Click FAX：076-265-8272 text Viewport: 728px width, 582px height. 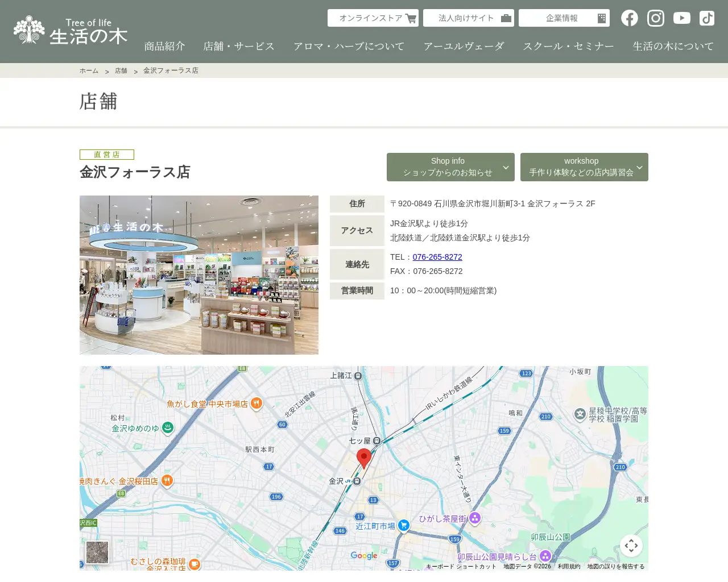(427, 271)
